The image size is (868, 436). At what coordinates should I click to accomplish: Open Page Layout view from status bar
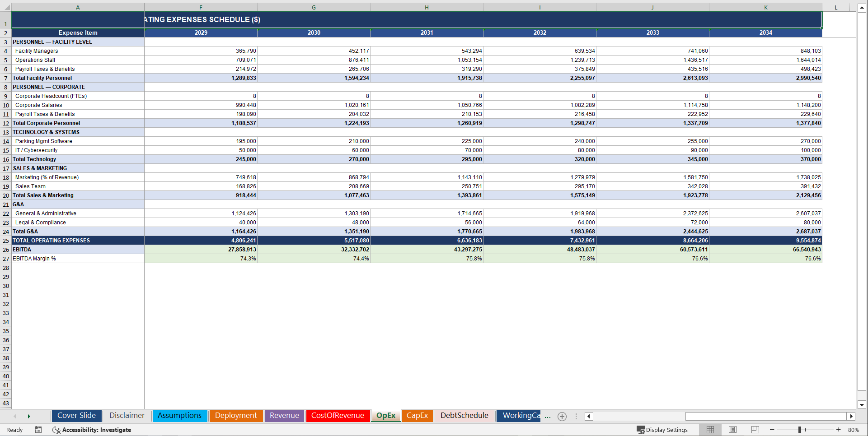(732, 430)
